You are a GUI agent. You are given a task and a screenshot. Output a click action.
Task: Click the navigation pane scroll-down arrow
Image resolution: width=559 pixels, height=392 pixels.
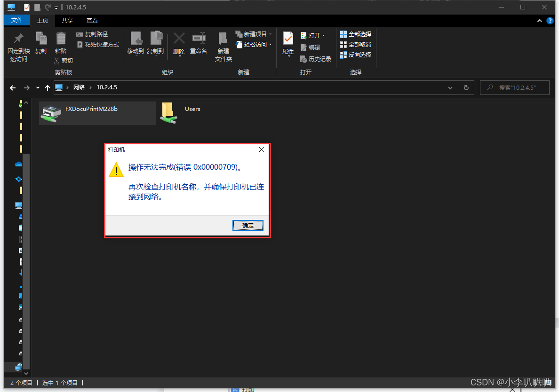26,374
